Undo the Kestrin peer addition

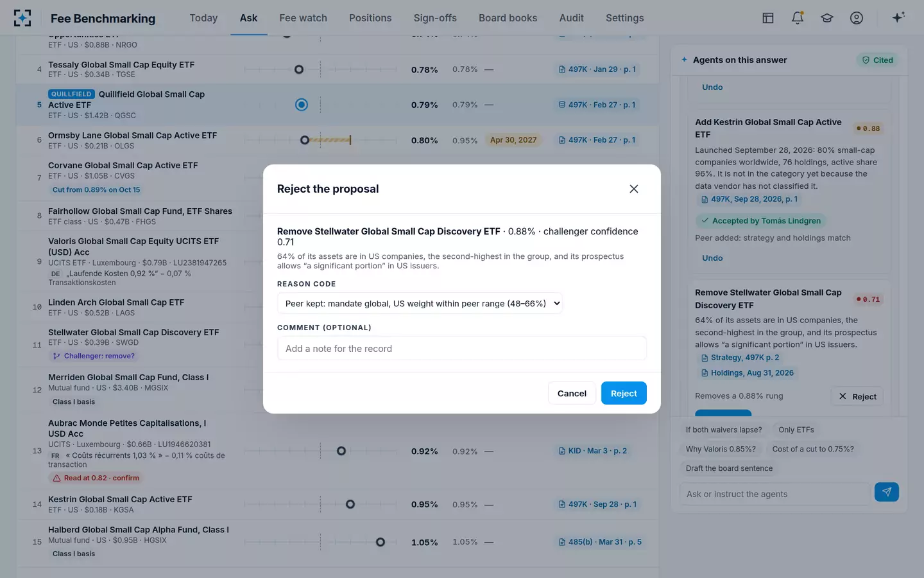tap(712, 258)
